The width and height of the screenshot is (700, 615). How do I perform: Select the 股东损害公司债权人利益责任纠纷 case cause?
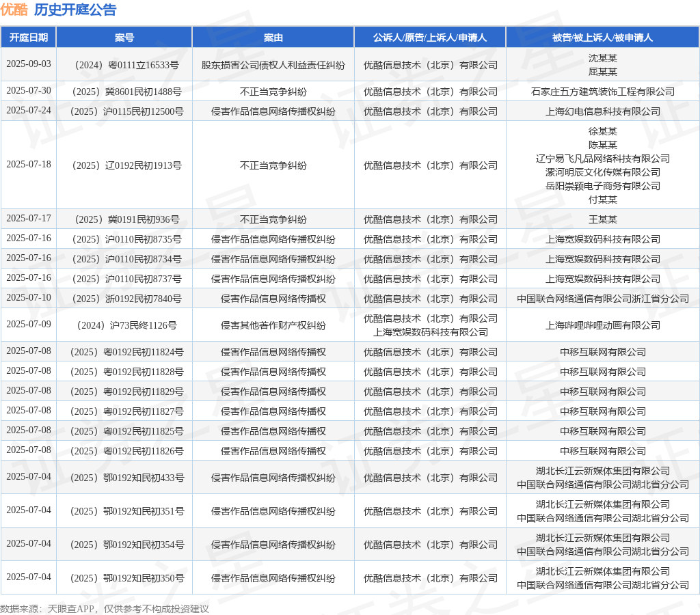(x=273, y=65)
